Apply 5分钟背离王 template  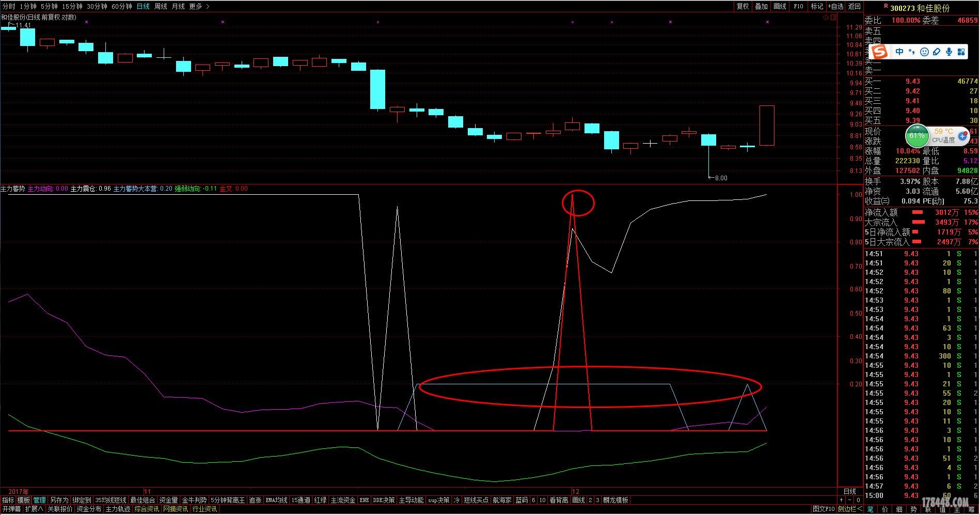228,500
